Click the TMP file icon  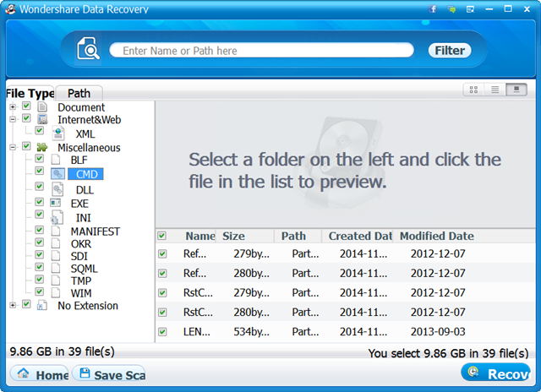pyautogui.click(x=56, y=280)
